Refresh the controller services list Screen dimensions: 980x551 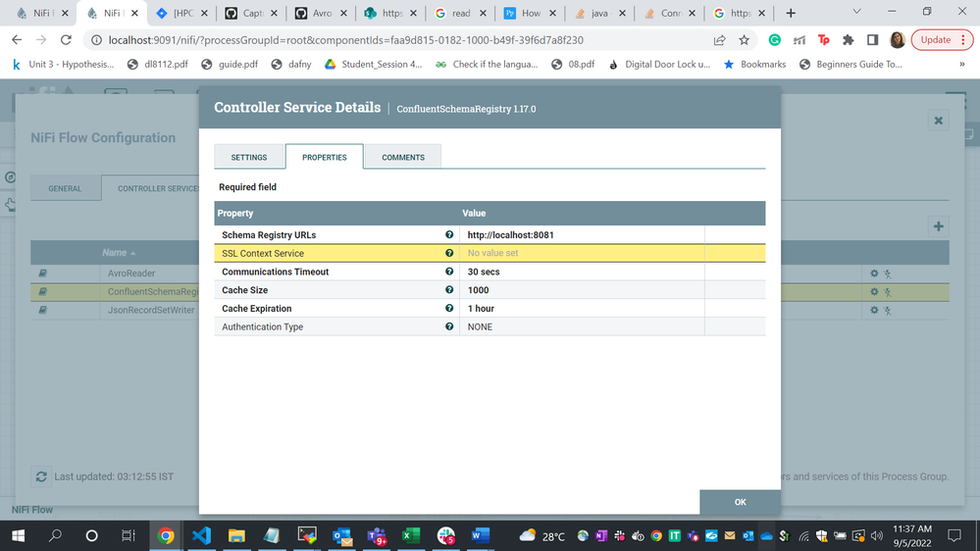point(41,476)
